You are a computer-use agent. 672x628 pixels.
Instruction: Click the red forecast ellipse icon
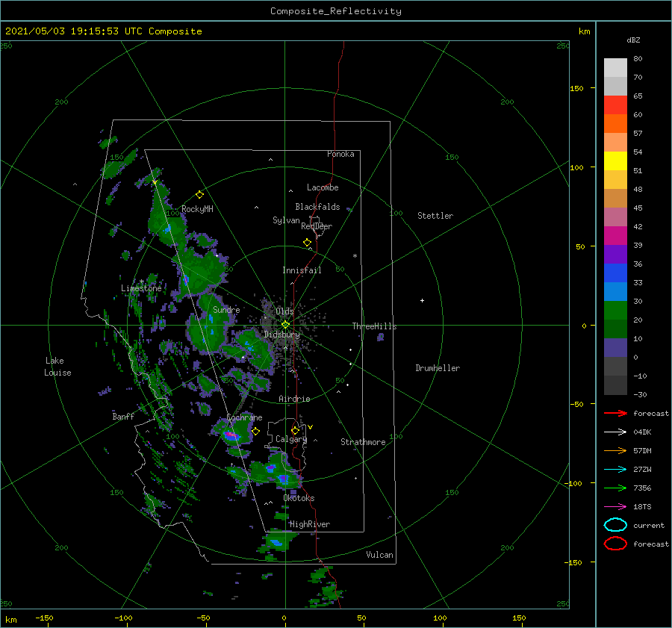615,544
